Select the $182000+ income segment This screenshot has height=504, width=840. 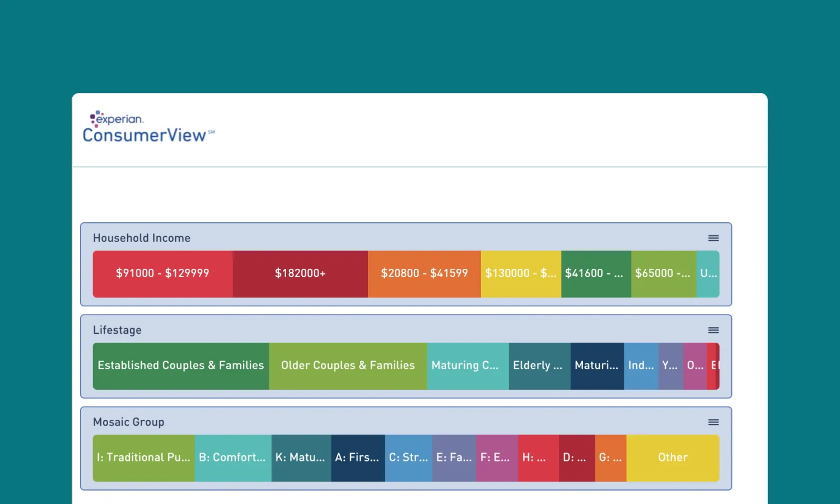(300, 274)
